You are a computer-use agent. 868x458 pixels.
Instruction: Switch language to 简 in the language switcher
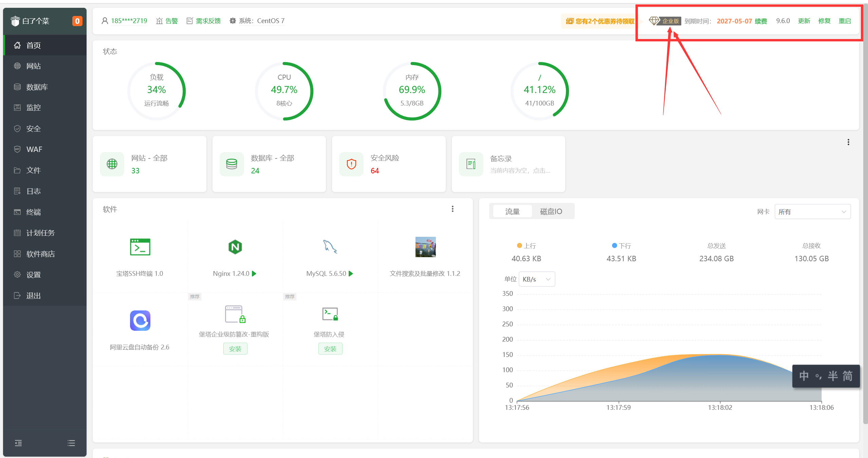848,376
